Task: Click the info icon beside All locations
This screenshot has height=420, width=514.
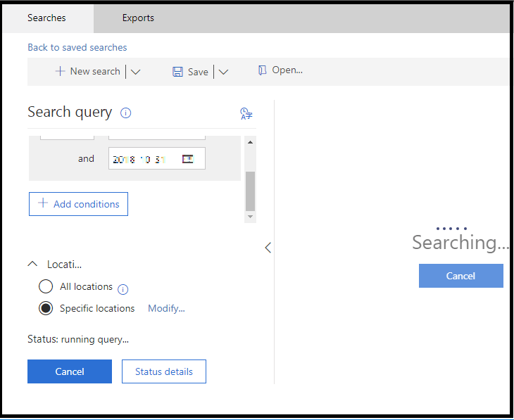Action: [123, 288]
